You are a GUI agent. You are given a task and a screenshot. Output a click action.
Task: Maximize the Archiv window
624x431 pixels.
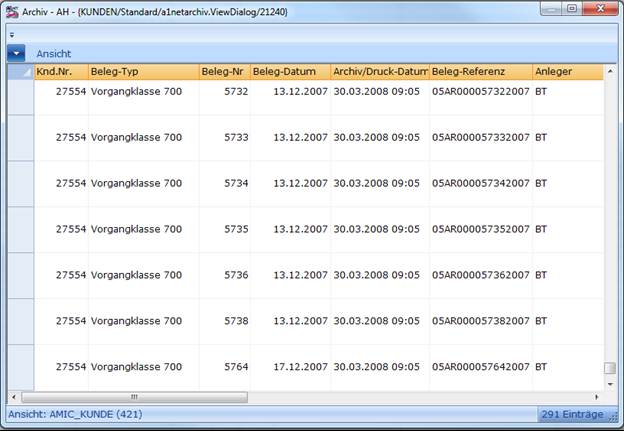click(572, 8)
